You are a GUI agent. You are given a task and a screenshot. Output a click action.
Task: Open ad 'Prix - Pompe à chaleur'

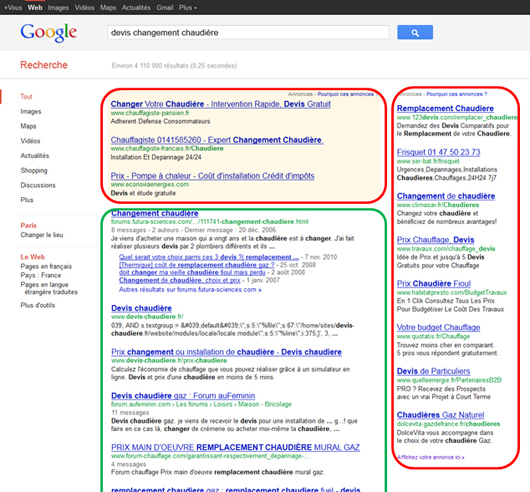coord(212,176)
